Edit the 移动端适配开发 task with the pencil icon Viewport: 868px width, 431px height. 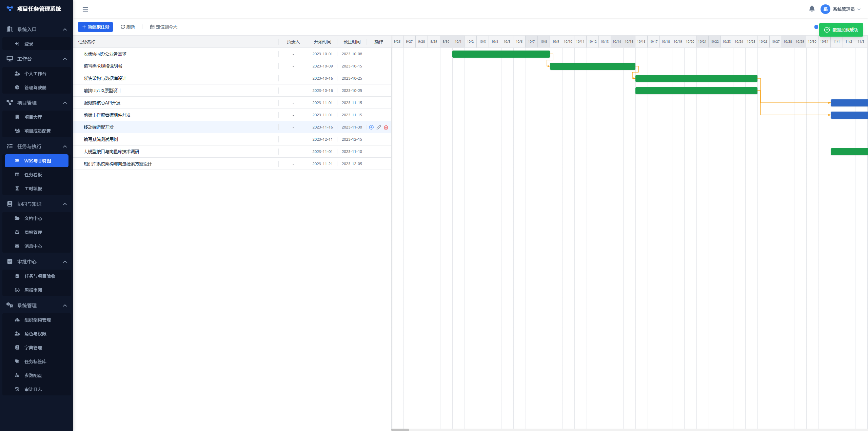point(379,127)
